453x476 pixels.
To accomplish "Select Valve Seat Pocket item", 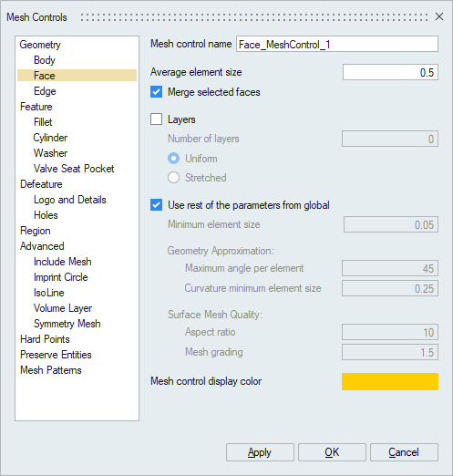I will click(x=74, y=169).
